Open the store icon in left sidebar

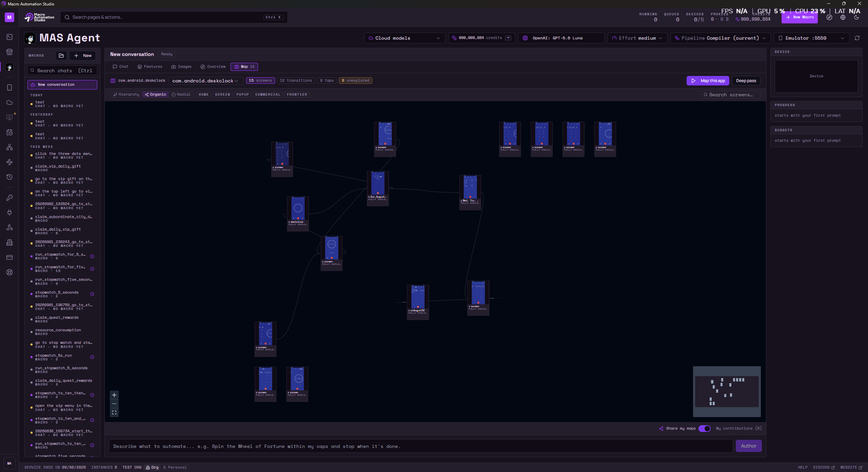[9, 52]
